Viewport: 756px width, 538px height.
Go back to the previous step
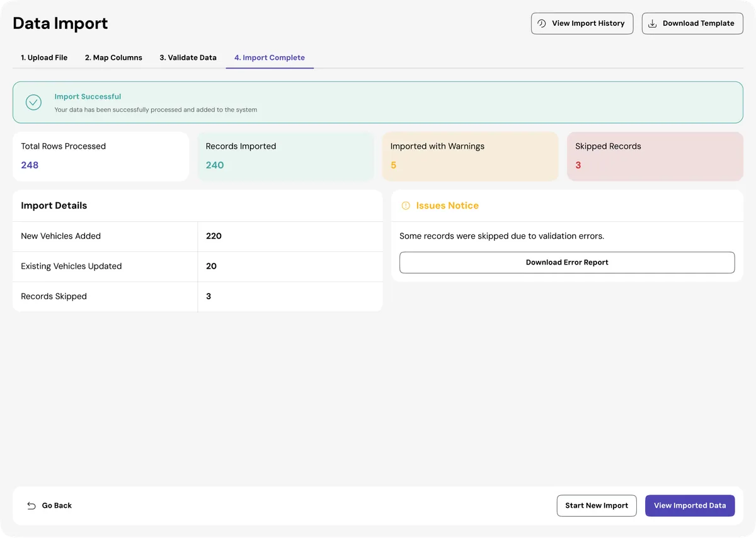pos(57,505)
